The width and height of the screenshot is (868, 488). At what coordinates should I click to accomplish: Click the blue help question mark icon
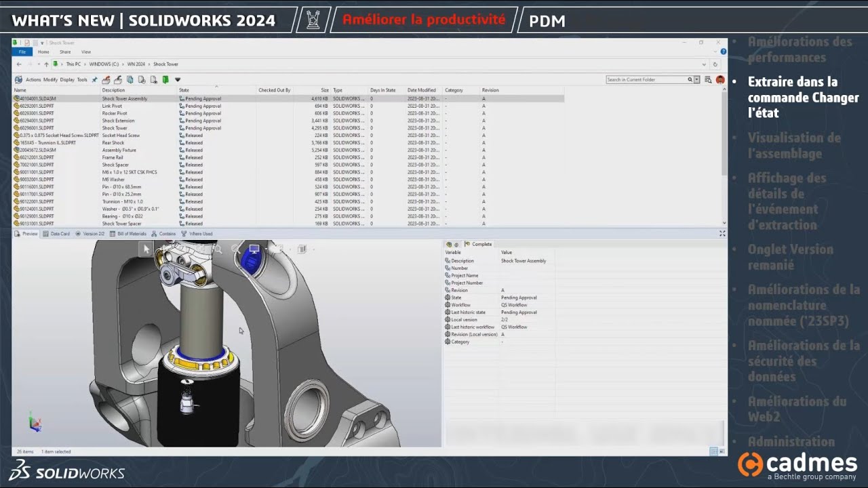click(724, 52)
